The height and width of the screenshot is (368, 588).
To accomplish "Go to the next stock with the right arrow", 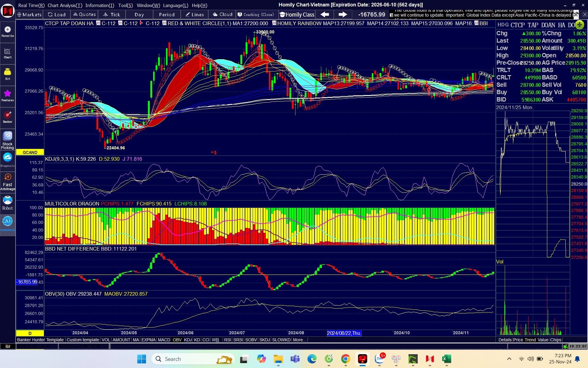I will [x=343, y=14].
